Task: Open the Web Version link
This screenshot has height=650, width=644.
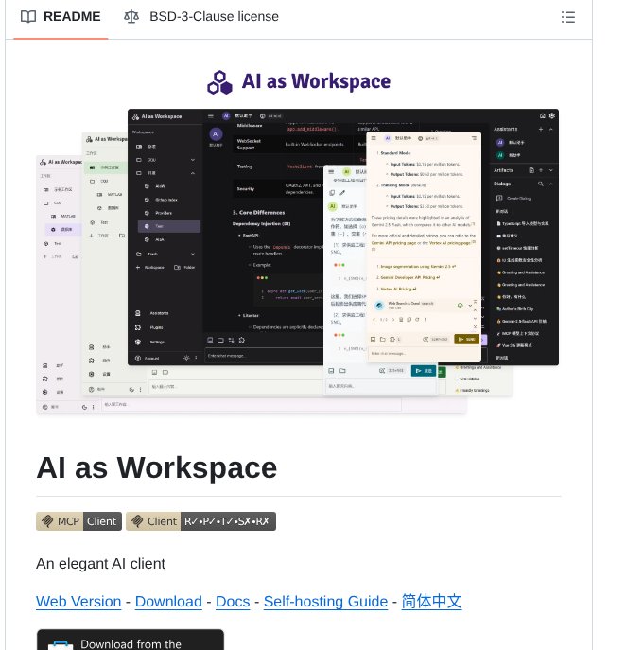Action: click(x=78, y=601)
